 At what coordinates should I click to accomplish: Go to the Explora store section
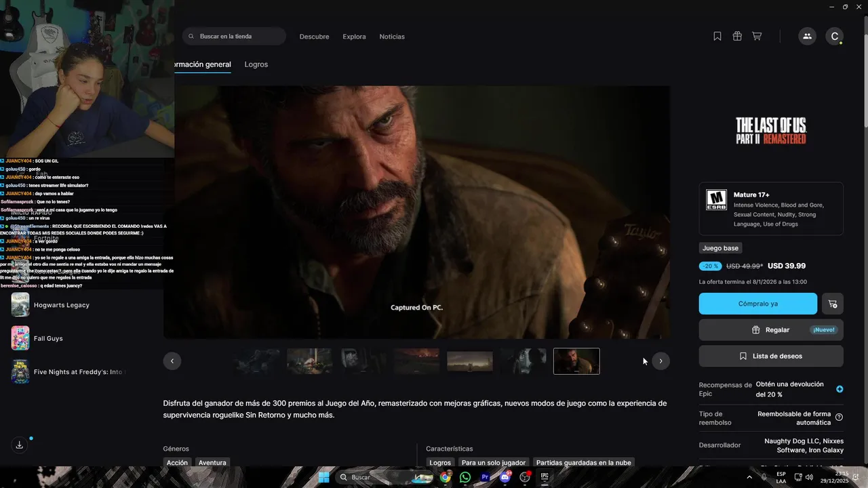tap(354, 37)
